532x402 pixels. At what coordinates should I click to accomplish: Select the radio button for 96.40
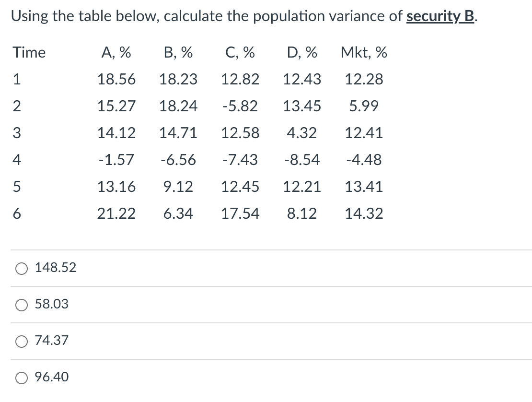pos(21,378)
